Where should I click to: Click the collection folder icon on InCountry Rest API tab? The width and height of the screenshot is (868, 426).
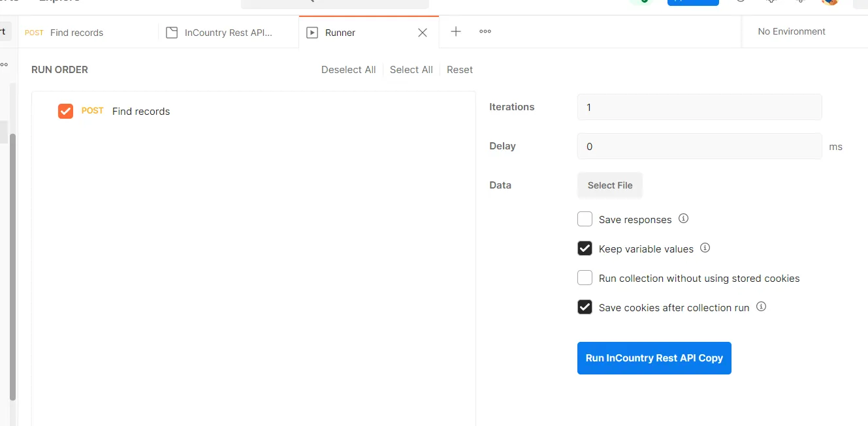(x=172, y=31)
